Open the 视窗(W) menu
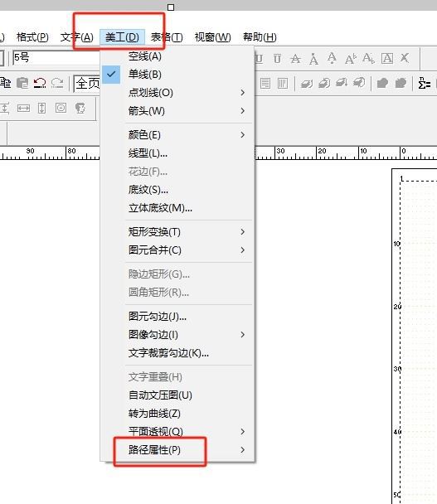Screen dimensions: 437x504 pos(212,37)
